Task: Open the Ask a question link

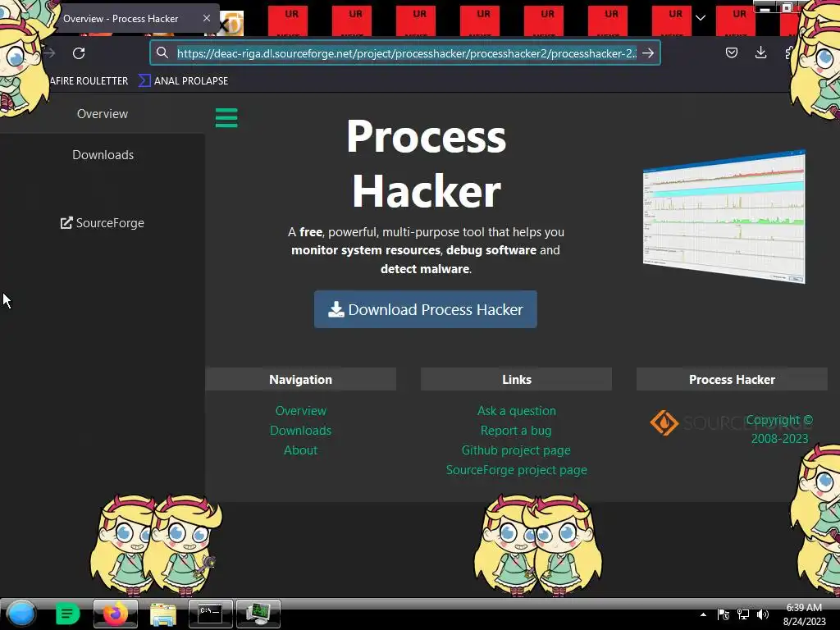Action: click(x=517, y=411)
